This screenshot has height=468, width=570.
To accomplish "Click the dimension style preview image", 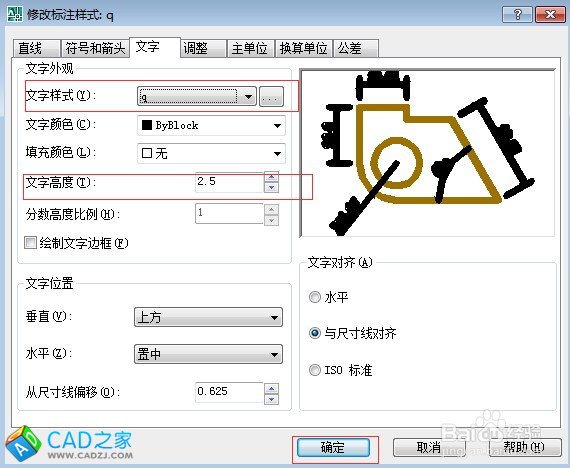I will pos(428,153).
